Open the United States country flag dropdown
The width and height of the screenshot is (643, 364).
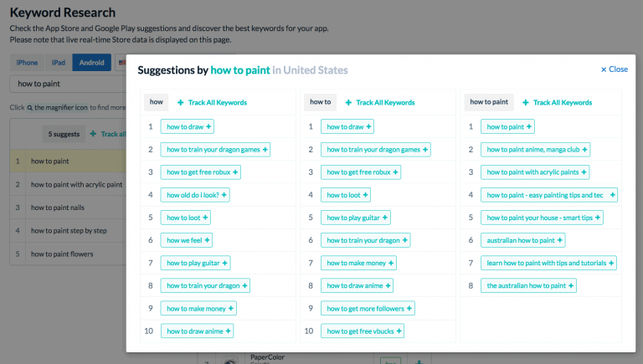pyautogui.click(x=121, y=63)
